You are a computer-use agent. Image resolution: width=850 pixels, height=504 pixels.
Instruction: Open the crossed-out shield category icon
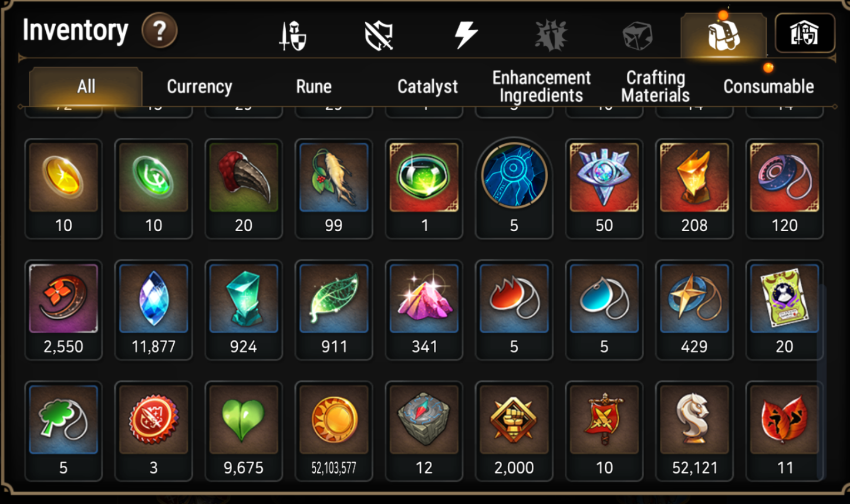coord(379,35)
